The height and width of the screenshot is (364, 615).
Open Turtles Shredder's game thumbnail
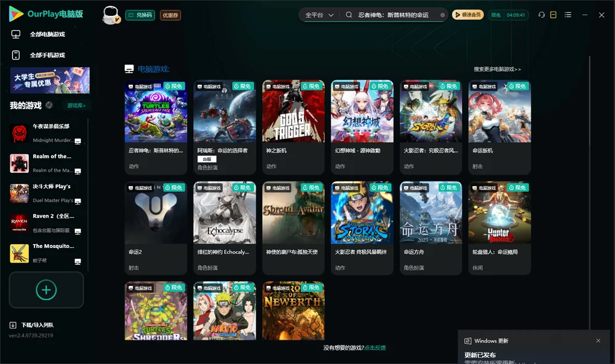tap(156, 311)
